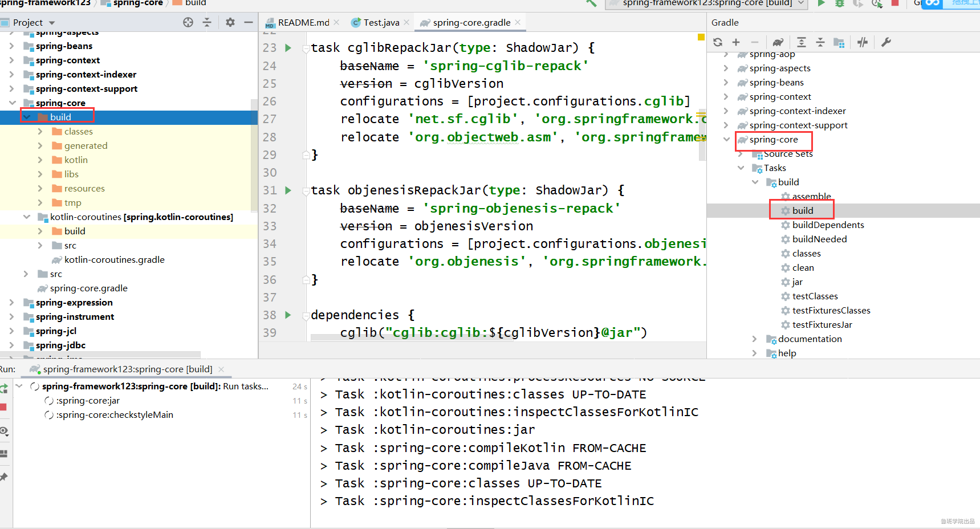Viewport: 980px width, 529px height.
Task: Collapse the Tasks node in Gradle panel
Action: point(741,168)
